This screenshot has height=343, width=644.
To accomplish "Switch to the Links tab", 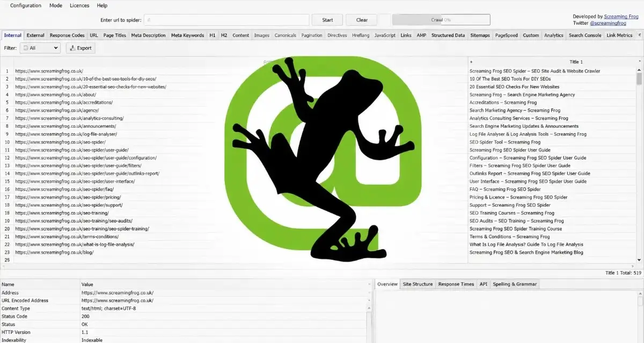I will 406,35.
